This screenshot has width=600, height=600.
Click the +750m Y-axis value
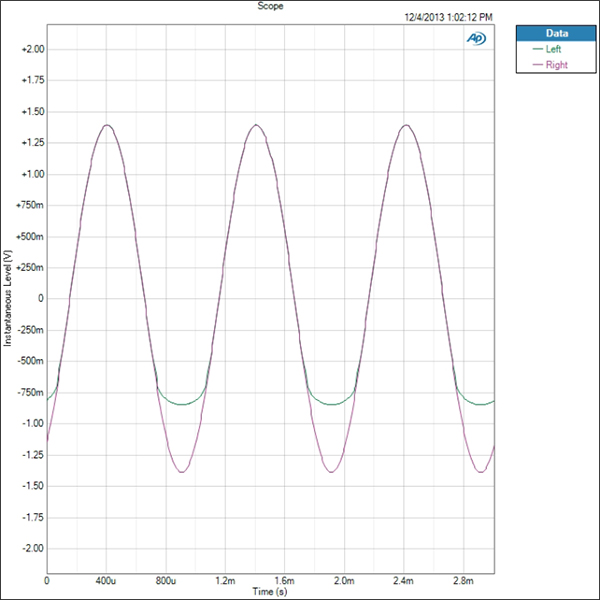pyautogui.click(x=30, y=205)
